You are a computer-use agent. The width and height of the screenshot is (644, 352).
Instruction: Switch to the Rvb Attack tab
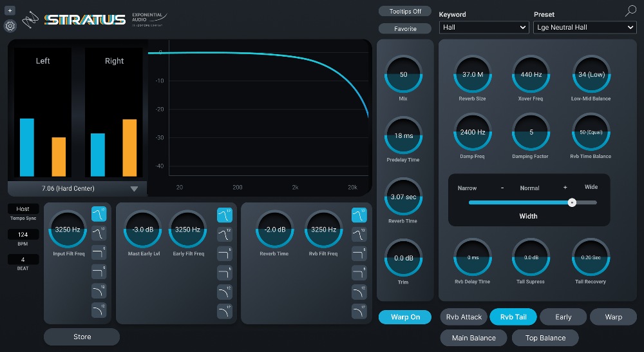click(463, 317)
